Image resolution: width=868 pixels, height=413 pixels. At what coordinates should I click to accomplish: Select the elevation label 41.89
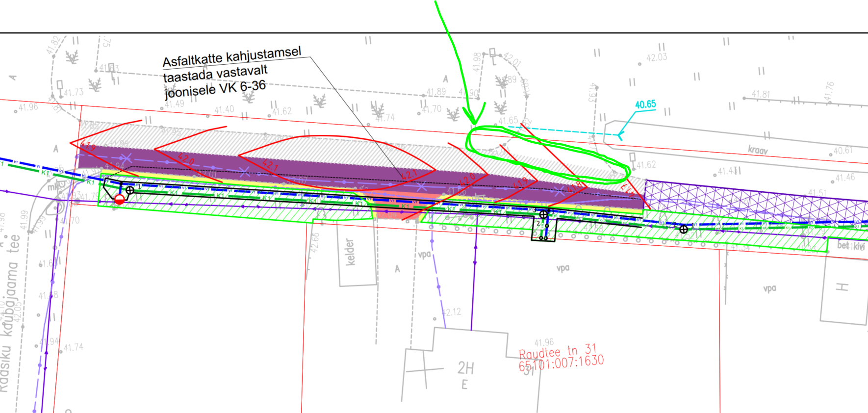coord(436,92)
